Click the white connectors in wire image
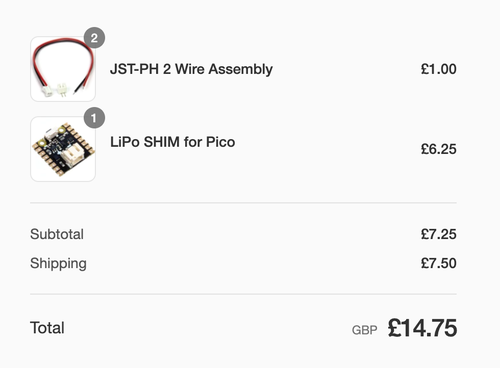The width and height of the screenshot is (500, 368). pos(55,90)
